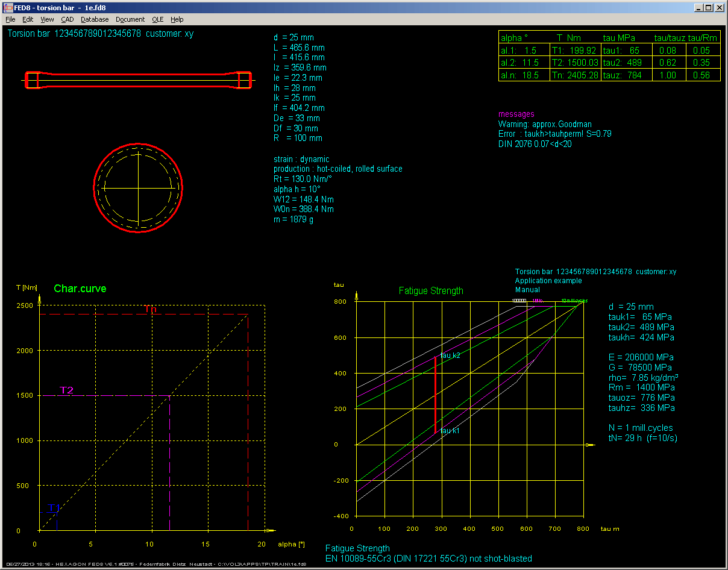Click the red stress line in Fatigue diagram
The image size is (728, 570).
[x=435, y=395]
